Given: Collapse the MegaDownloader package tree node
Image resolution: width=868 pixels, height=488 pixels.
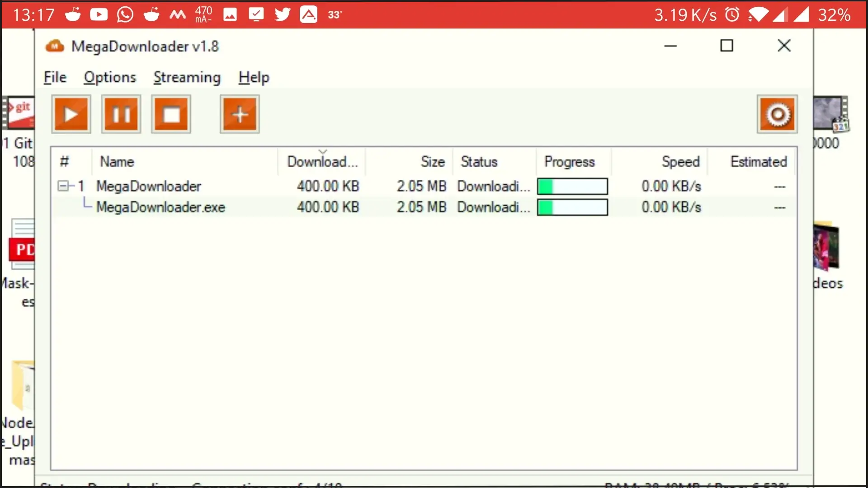Looking at the screenshot, I should click(x=63, y=186).
